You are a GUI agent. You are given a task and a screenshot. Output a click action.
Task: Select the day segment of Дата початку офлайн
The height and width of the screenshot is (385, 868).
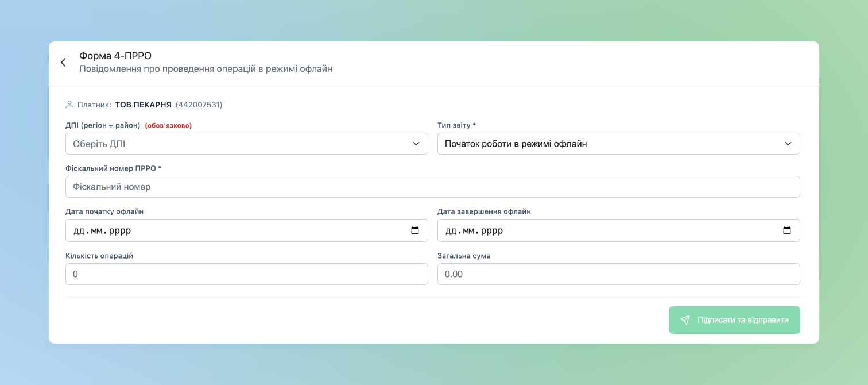(79, 231)
